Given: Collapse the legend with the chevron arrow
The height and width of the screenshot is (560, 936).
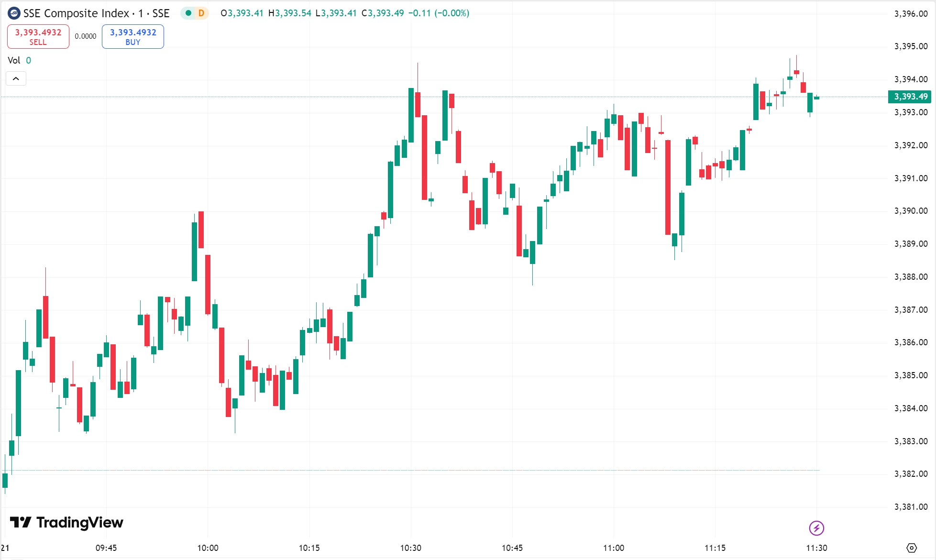Looking at the screenshot, I should pyautogui.click(x=16, y=78).
